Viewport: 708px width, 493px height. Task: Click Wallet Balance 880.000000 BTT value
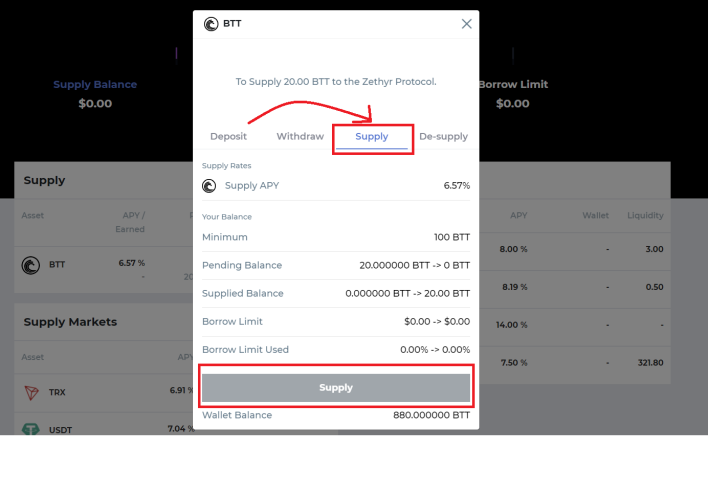click(x=431, y=415)
